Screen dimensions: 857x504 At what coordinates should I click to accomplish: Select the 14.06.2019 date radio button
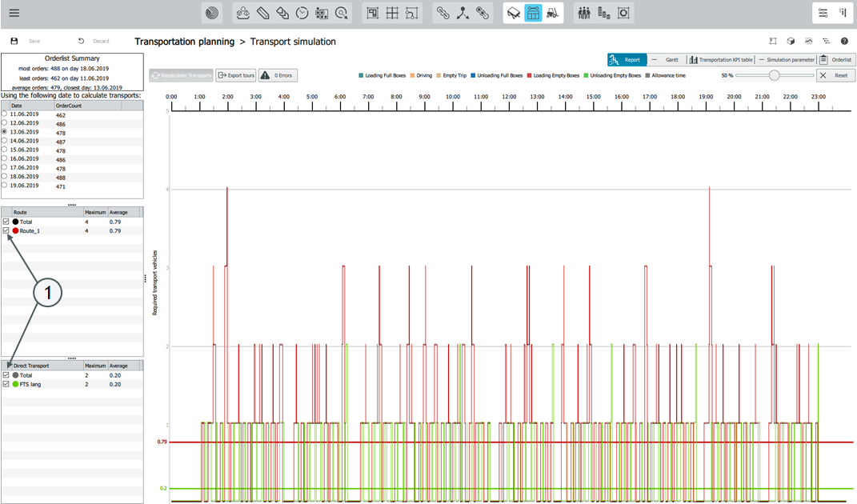pos(4,141)
